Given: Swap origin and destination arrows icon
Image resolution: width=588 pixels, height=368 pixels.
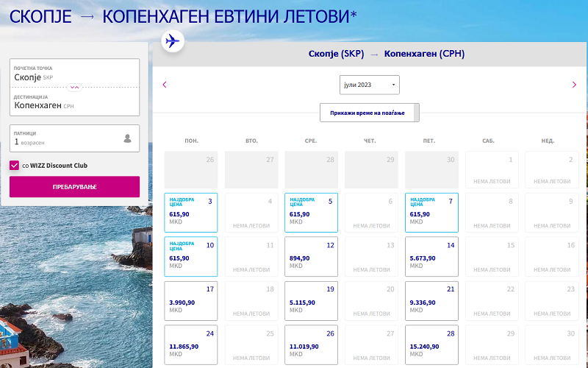Looking at the screenshot, I should point(74,87).
